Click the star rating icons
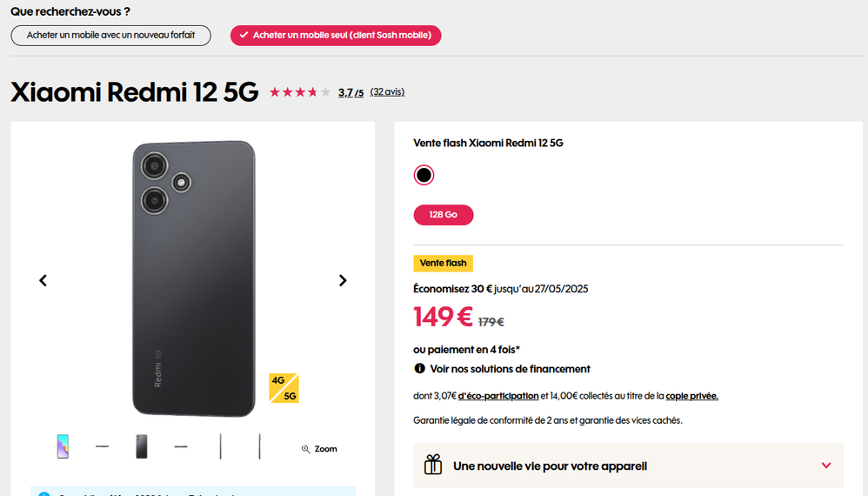The height and width of the screenshot is (496, 868). [x=299, y=92]
